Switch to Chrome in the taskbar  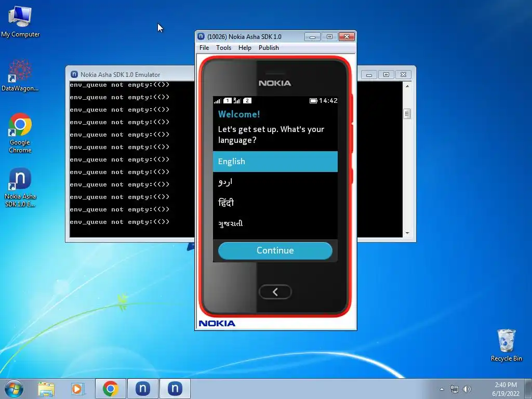tap(110, 389)
